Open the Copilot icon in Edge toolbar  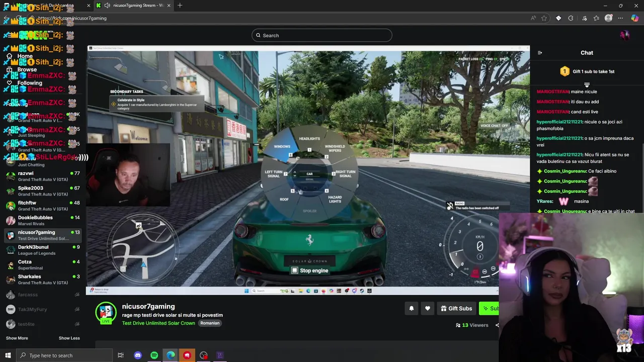pyautogui.click(x=634, y=18)
